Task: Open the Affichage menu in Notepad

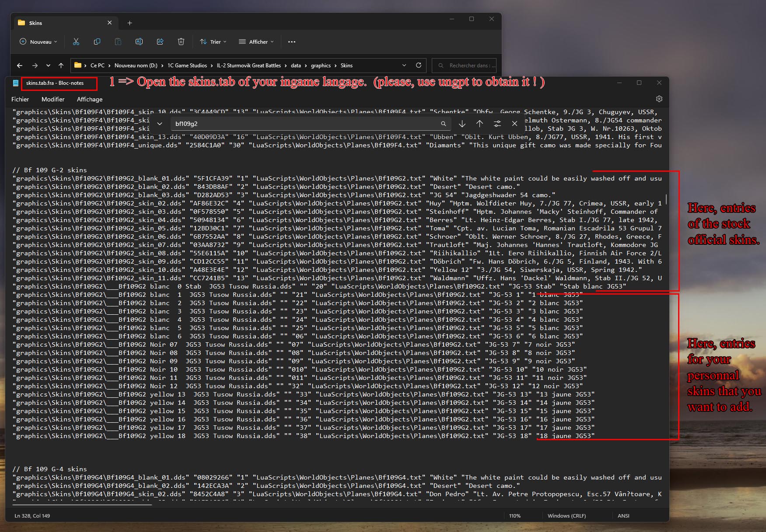Action: [x=90, y=100]
